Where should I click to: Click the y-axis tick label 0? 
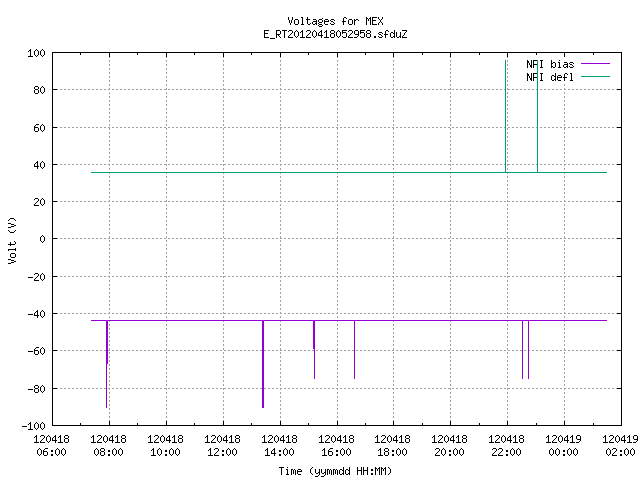pos(42,239)
